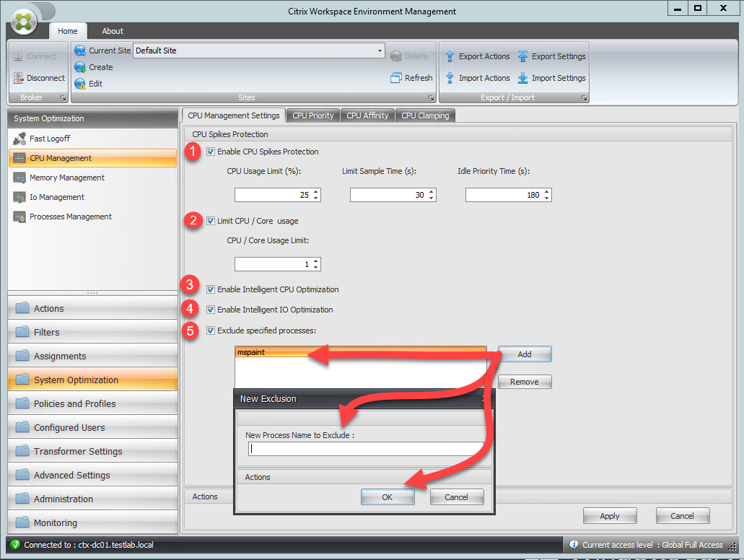This screenshot has height=560, width=744.
Task: Click main window Cancel button beside Apply
Action: pos(683,516)
